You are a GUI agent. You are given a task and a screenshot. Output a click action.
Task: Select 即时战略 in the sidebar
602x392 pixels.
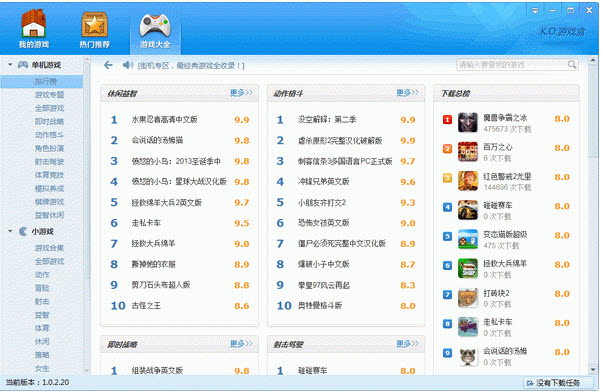(49, 121)
